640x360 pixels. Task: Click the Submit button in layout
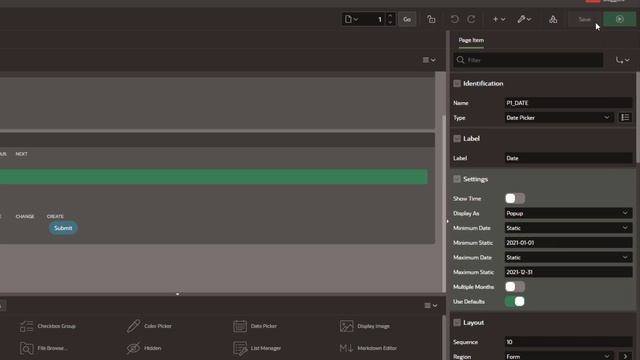(x=63, y=228)
